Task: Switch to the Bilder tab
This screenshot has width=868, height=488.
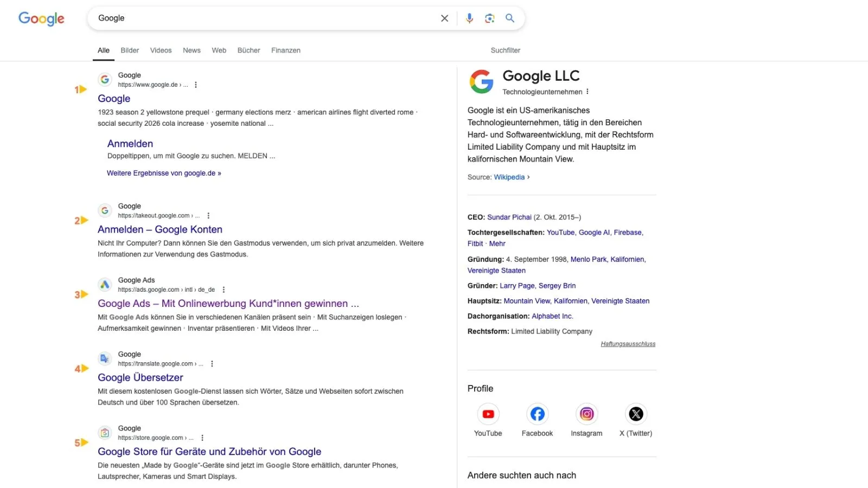Action: pyautogui.click(x=130, y=50)
